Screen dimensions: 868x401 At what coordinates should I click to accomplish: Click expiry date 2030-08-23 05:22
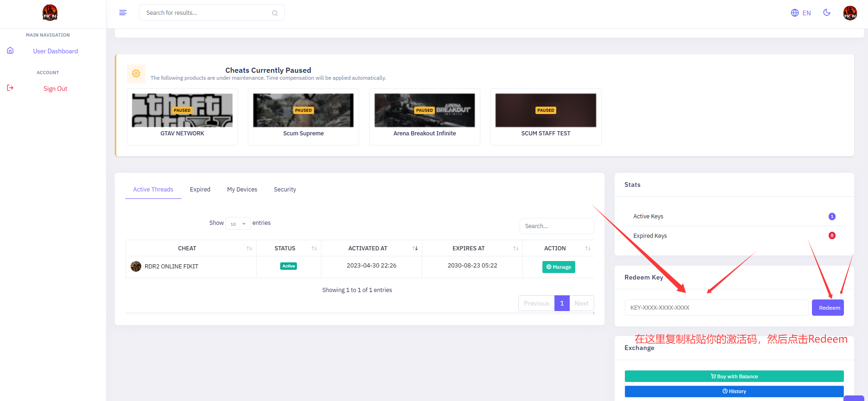(x=472, y=266)
